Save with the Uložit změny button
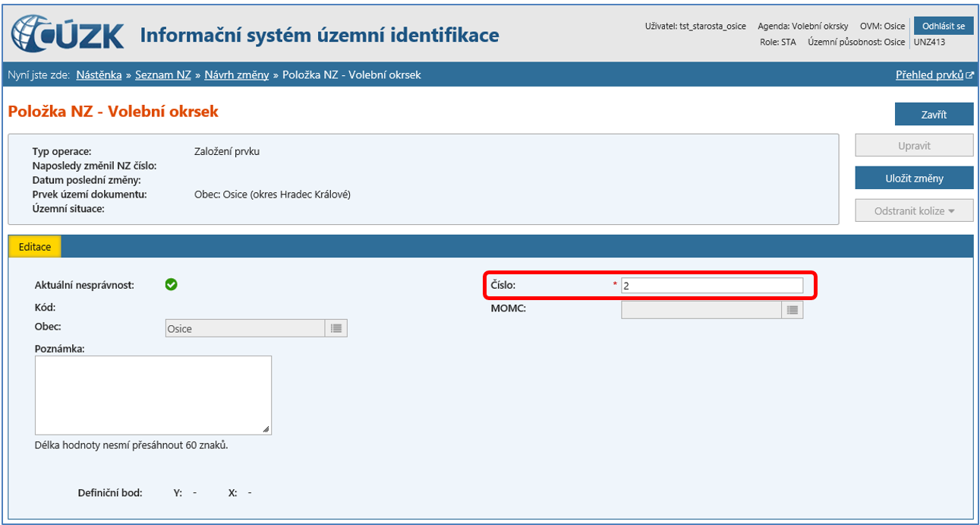This screenshot has width=980, height=525. [x=914, y=178]
